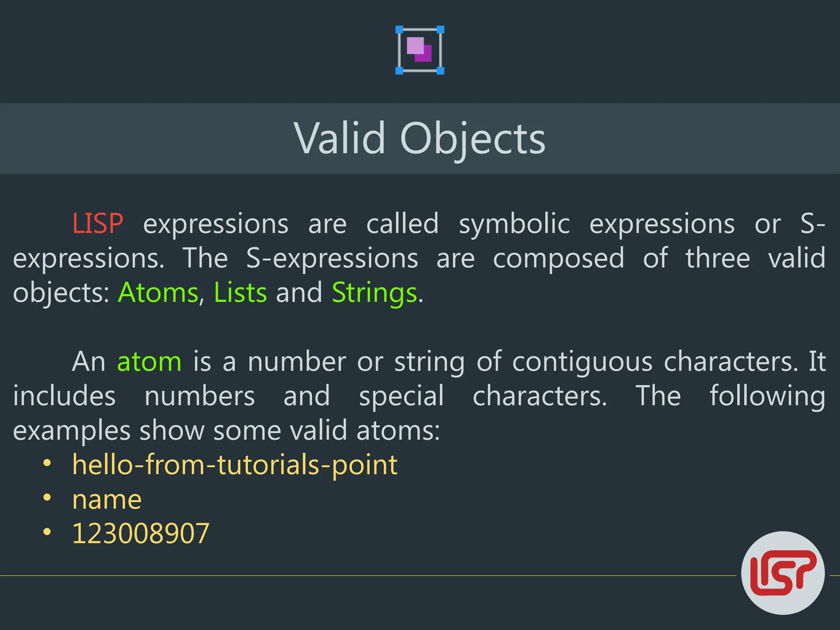Click the red LISP word
This screenshot has height=630, width=840.
98,224
